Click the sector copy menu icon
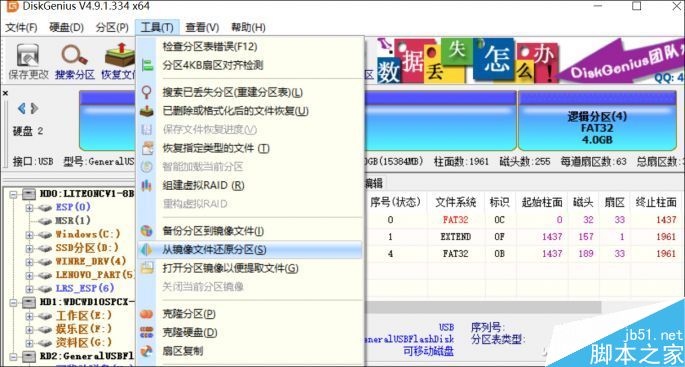This screenshot has width=685, height=367. (x=147, y=351)
